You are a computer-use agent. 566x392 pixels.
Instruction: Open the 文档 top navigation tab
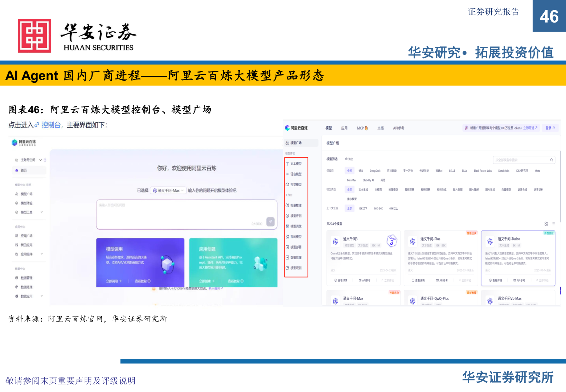pyautogui.click(x=380, y=128)
